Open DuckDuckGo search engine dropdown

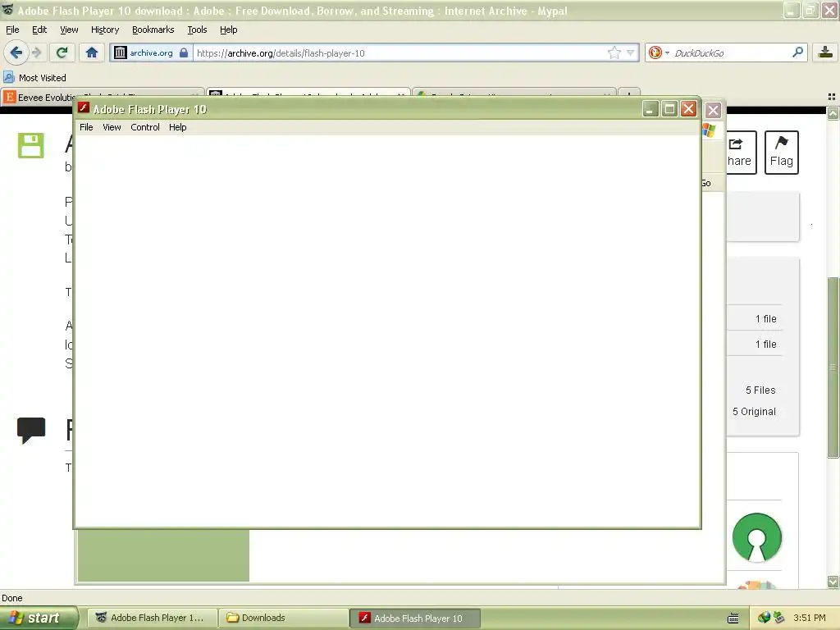659,52
